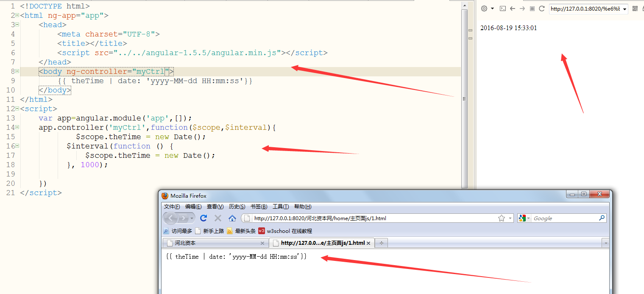Viewport: 644px width, 294px height.
Task: Collapse the controller function fold on line 14
Action: tap(17, 127)
